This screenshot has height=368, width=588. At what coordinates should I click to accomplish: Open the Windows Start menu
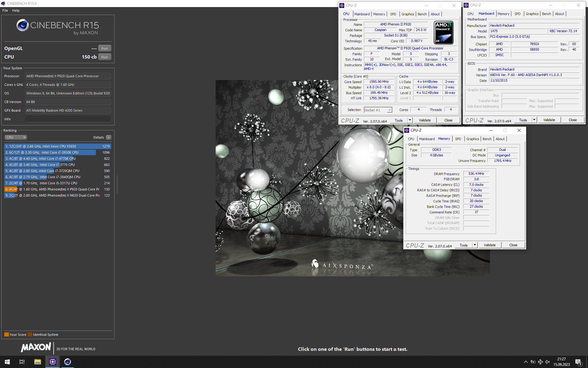point(7,362)
